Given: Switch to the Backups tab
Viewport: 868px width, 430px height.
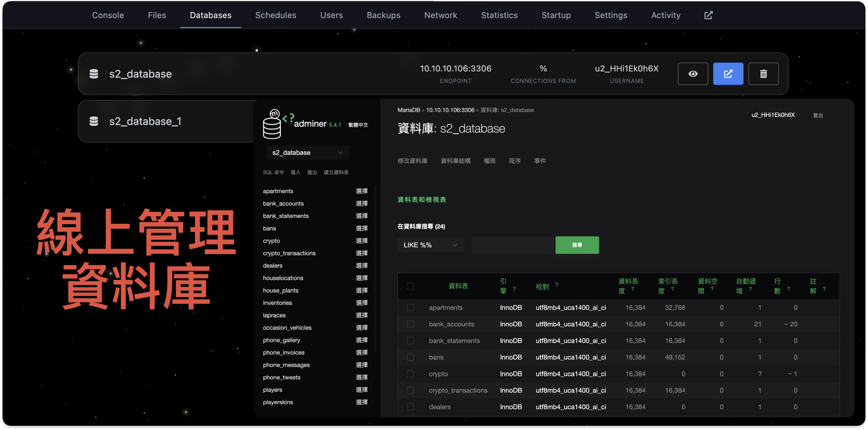Looking at the screenshot, I should pyautogui.click(x=383, y=15).
